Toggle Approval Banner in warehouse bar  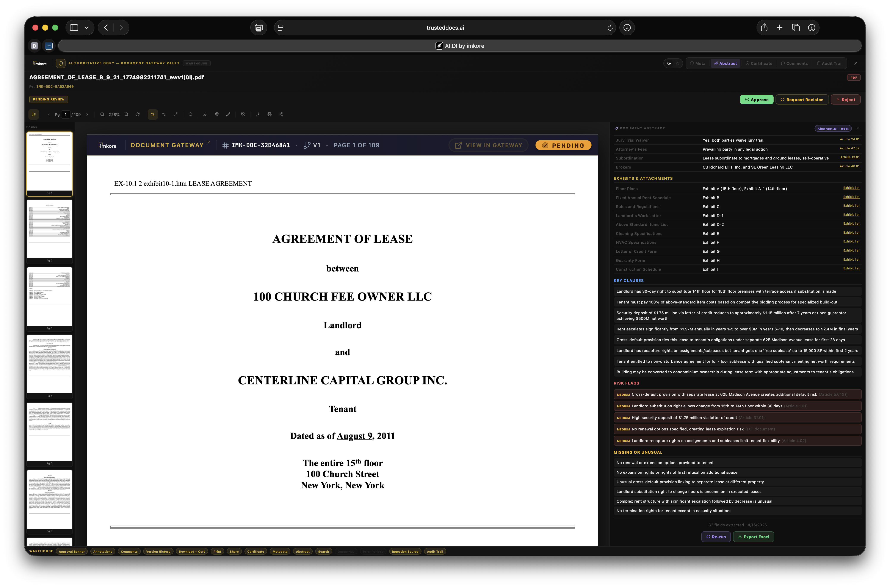point(72,551)
